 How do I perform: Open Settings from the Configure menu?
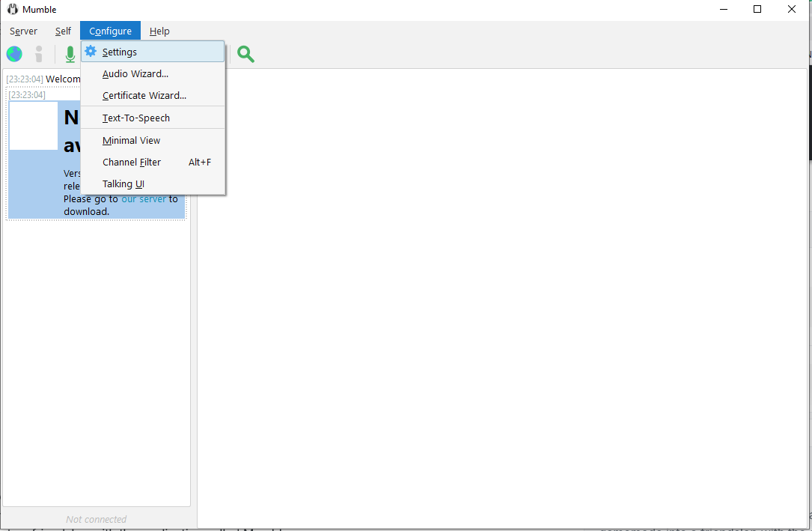point(120,52)
